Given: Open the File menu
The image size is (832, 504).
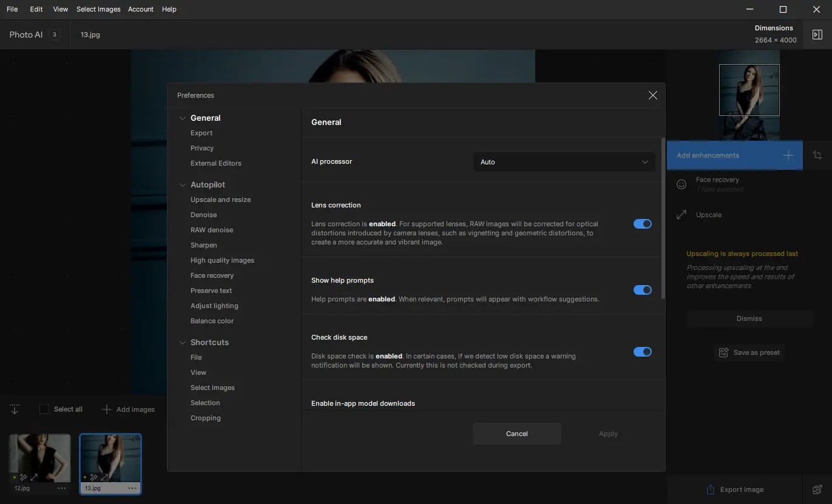Looking at the screenshot, I should [x=12, y=9].
